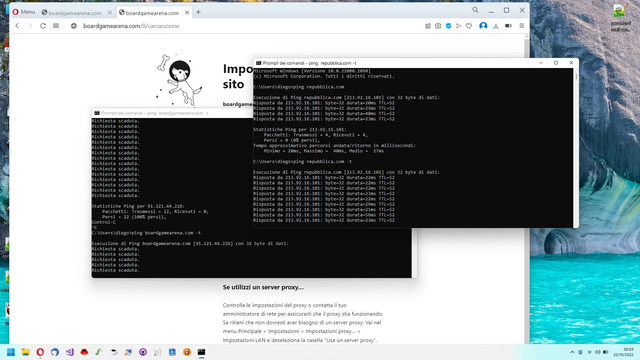Open the Easy Setup menu icon
The height and width of the screenshot is (360, 640).
522,26
